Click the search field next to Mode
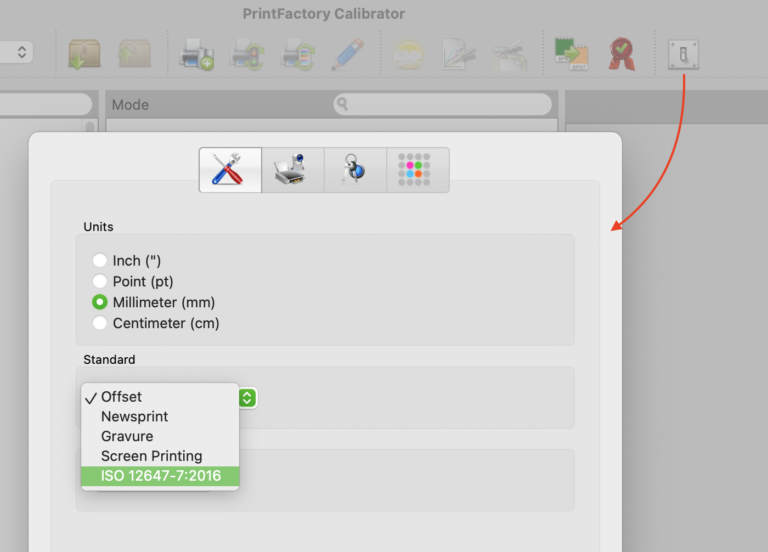The image size is (768, 552). (x=442, y=104)
